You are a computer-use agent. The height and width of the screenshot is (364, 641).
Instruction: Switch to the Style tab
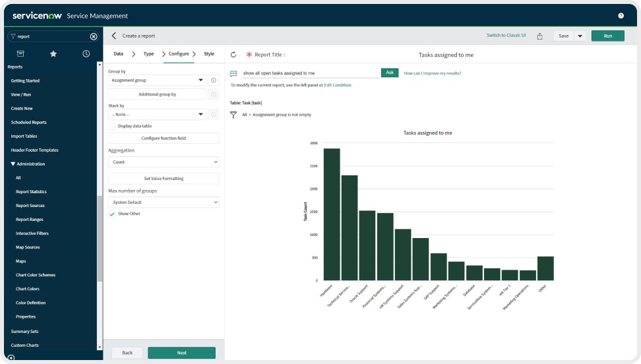208,53
